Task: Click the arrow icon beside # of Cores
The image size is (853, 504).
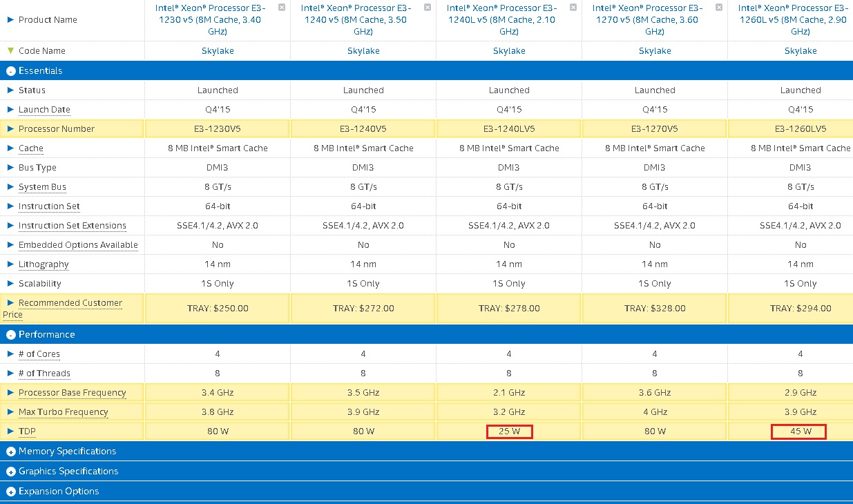Action: coord(10,354)
